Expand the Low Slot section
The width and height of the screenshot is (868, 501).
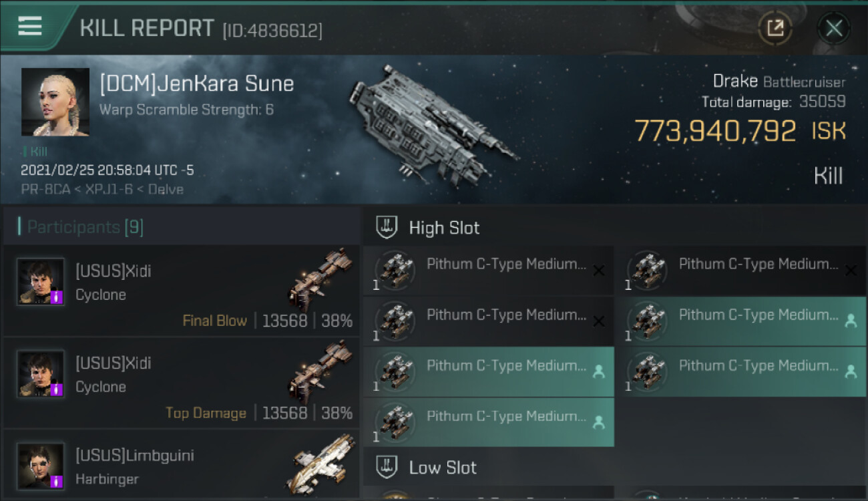387,467
